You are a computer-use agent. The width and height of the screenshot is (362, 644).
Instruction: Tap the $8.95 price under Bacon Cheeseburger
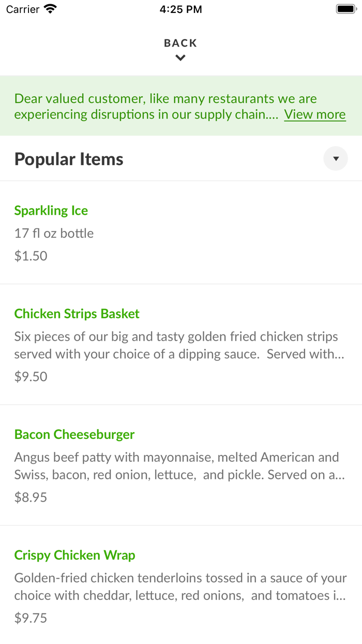31,497
